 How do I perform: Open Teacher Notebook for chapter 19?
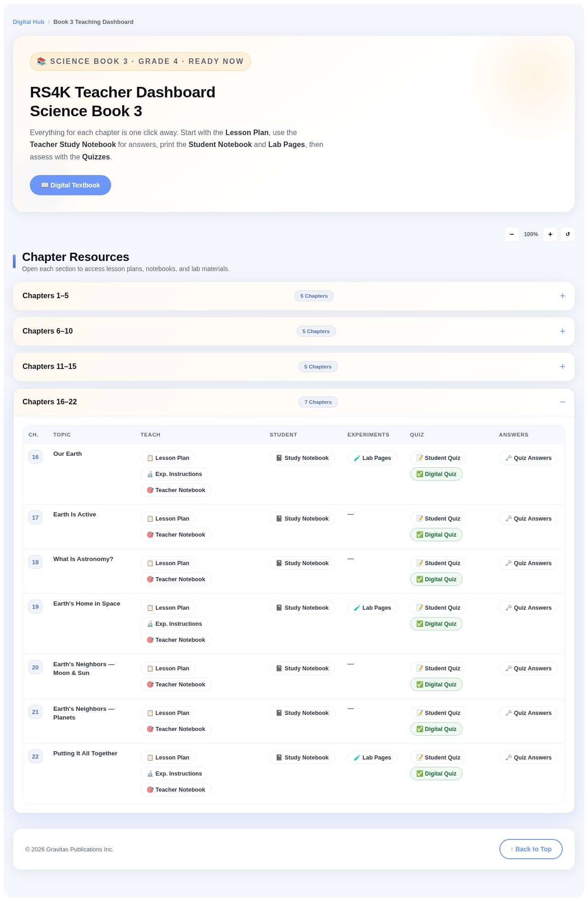(x=176, y=640)
